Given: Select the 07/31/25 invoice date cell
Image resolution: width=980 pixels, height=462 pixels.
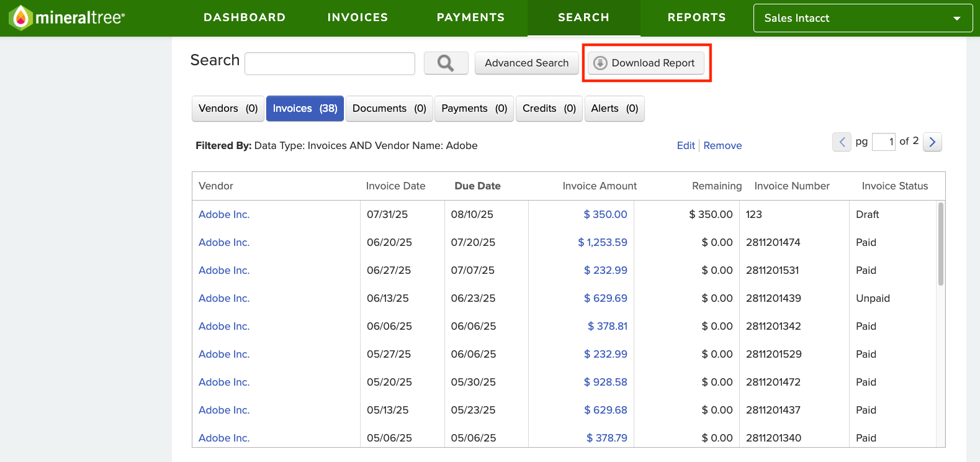Looking at the screenshot, I should click(387, 214).
